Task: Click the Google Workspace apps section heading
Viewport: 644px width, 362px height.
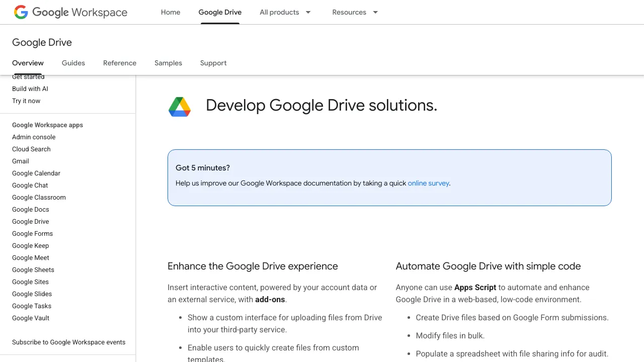Action: (47, 125)
